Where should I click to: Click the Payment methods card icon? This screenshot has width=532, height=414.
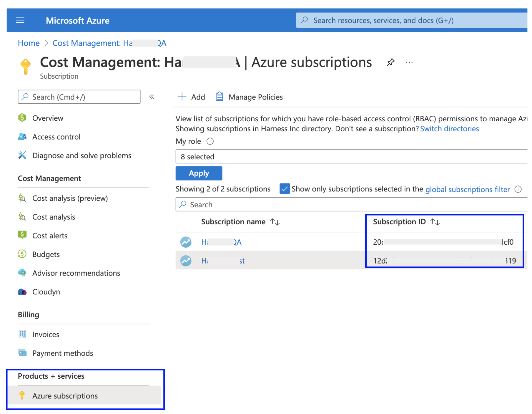click(x=21, y=353)
